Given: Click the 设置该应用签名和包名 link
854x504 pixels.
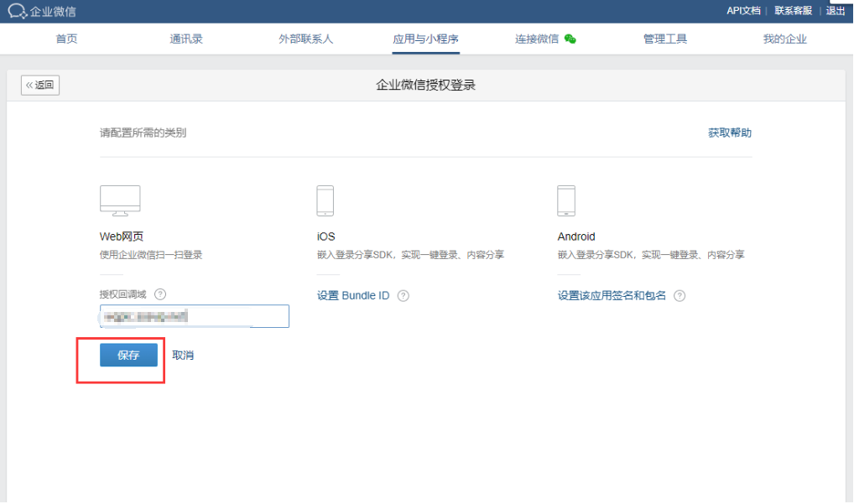Looking at the screenshot, I should 612,295.
